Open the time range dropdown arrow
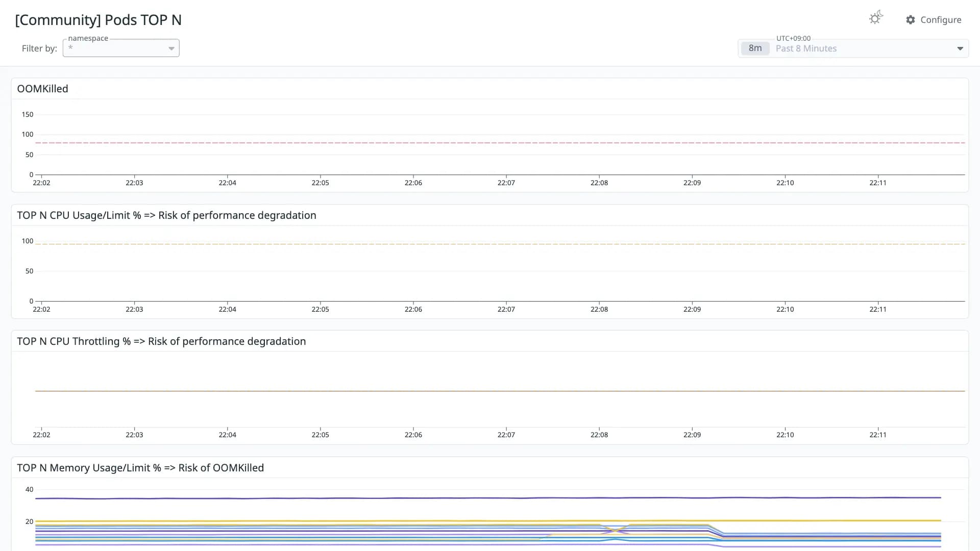 (x=960, y=48)
